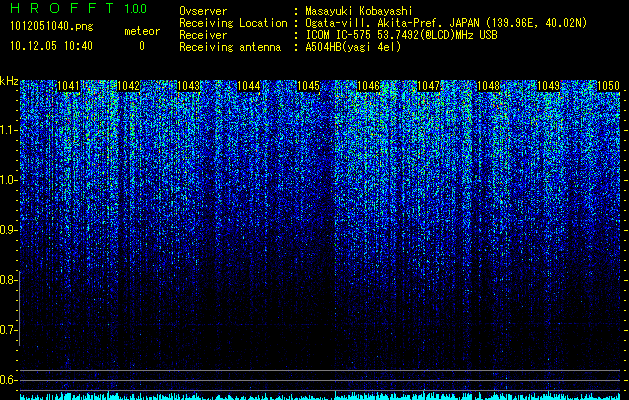Click the Receiving Location label
Screen dimensions: 629x400
[x=233, y=24]
